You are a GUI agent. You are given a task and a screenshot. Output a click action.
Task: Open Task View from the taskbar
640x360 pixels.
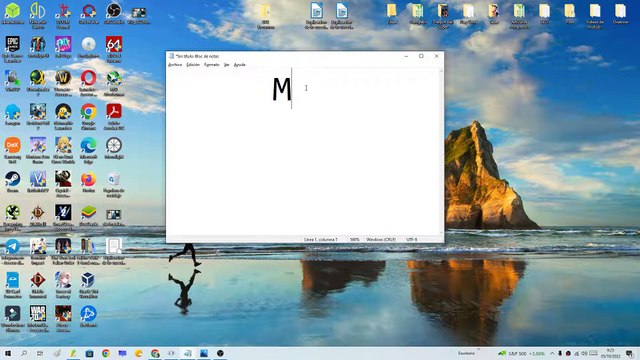pos(40,353)
